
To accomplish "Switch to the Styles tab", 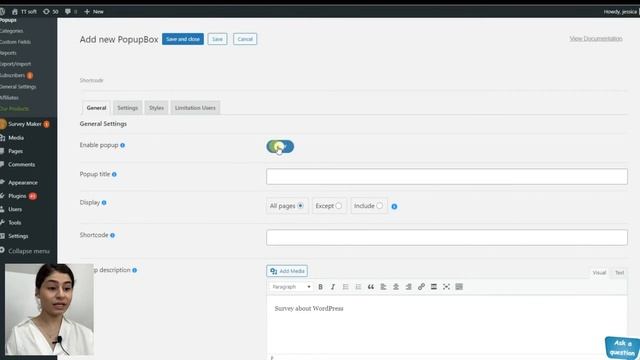I will (156, 108).
